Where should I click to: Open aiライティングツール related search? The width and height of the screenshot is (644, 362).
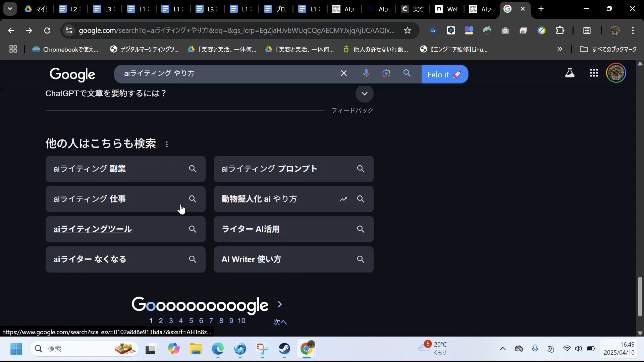click(125, 229)
